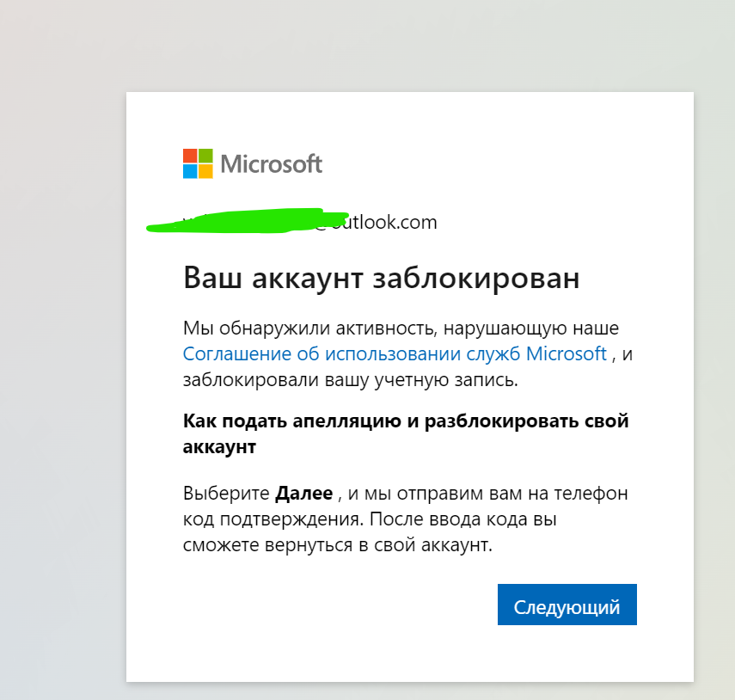
Task: Click bold 'Как подать апелляцию' subheading
Action: (406, 421)
